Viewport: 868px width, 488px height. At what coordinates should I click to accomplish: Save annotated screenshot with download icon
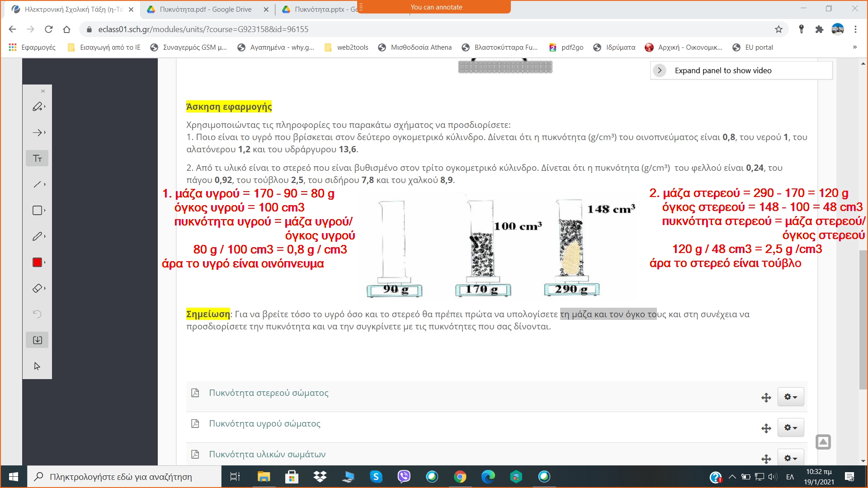37,340
